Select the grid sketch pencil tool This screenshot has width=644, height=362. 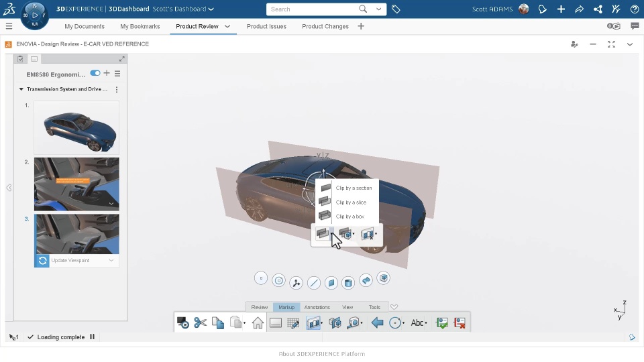click(293, 323)
